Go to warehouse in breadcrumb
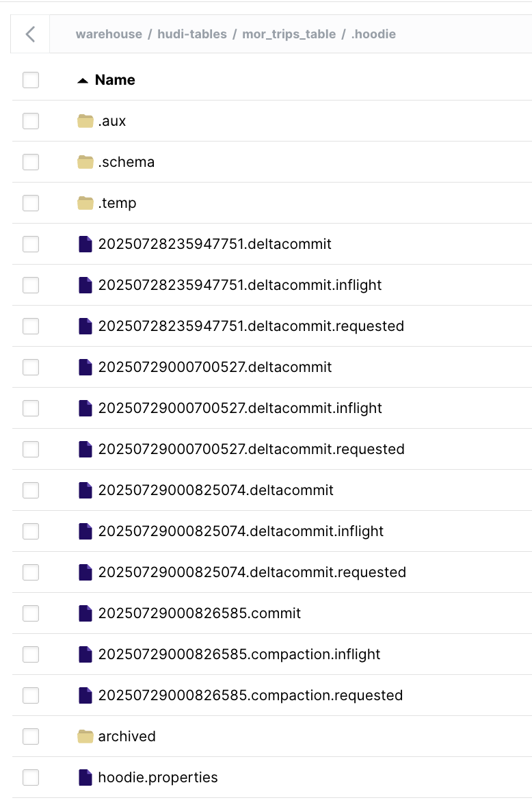This screenshot has height=811, width=532. coord(109,34)
